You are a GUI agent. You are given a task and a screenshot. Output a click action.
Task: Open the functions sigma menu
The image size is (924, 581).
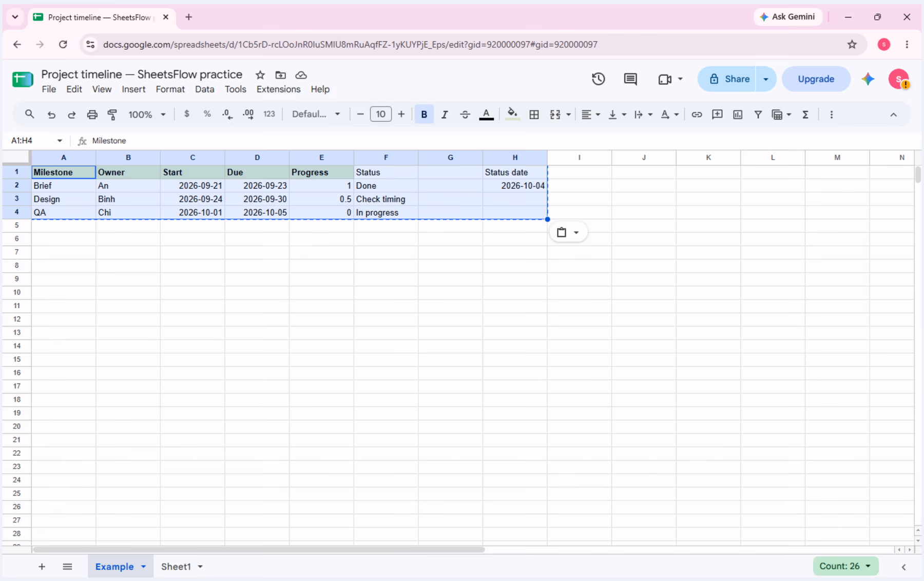pyautogui.click(x=805, y=114)
